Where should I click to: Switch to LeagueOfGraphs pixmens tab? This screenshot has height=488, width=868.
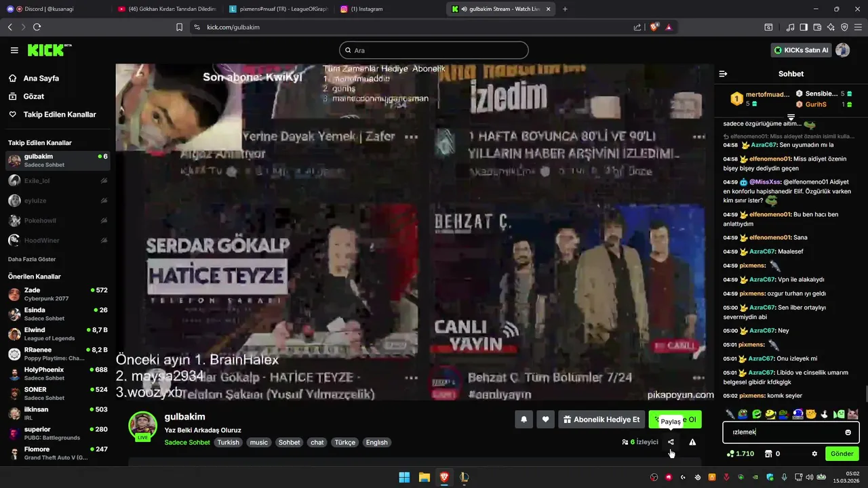[278, 9]
